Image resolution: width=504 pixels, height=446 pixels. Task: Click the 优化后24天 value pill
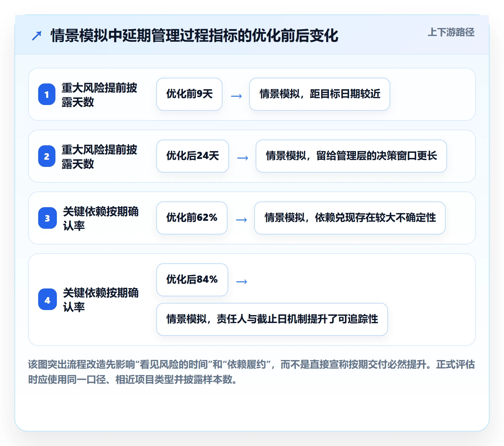point(193,156)
